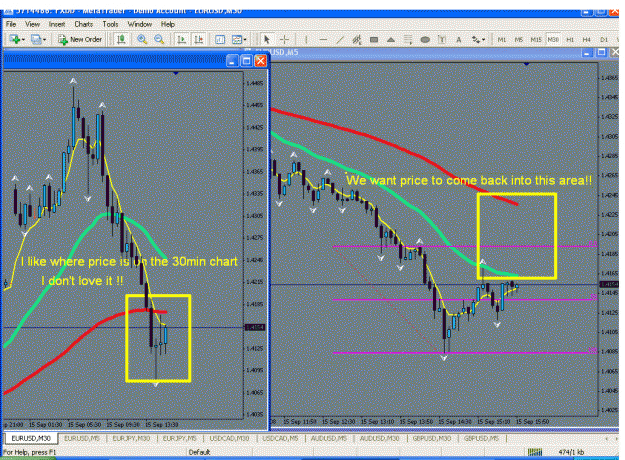Click the Zoom In magnifier
The image size is (625, 460).
point(142,39)
